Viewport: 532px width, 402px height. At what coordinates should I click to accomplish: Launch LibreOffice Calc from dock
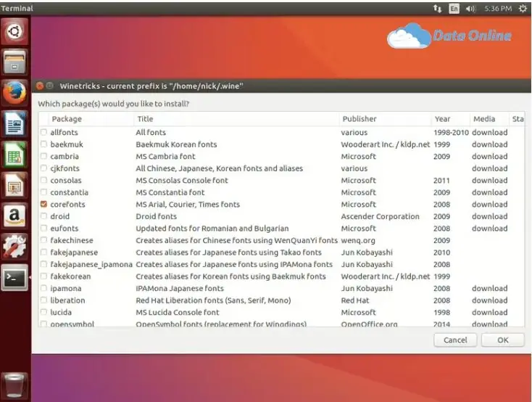pos(14,155)
